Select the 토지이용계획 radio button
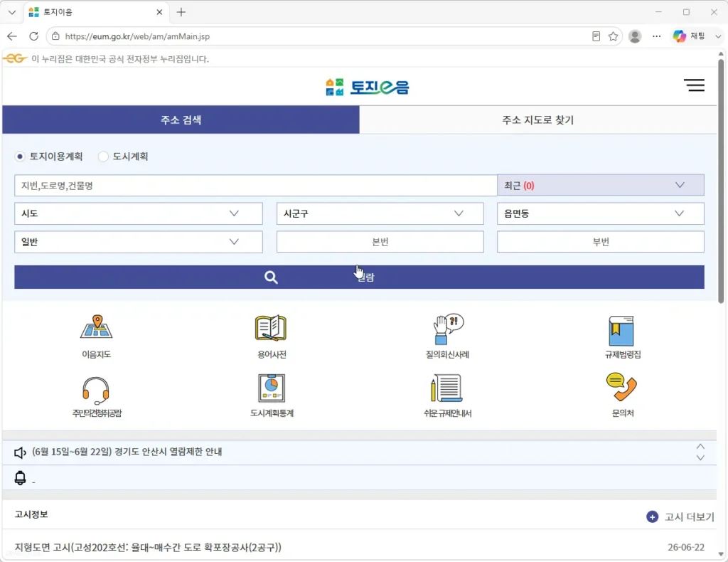This screenshot has width=728, height=562. click(19, 157)
